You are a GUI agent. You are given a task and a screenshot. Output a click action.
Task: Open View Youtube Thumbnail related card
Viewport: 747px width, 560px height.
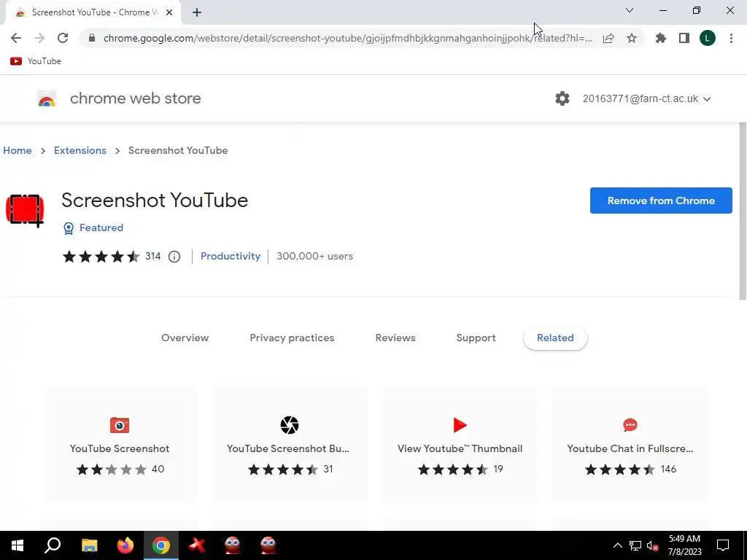pos(460,443)
